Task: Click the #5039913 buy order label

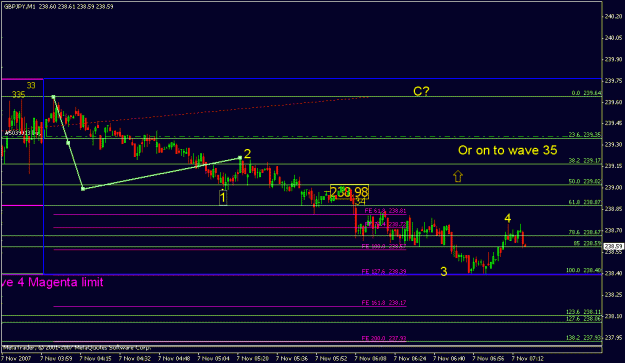Action: pyautogui.click(x=21, y=133)
